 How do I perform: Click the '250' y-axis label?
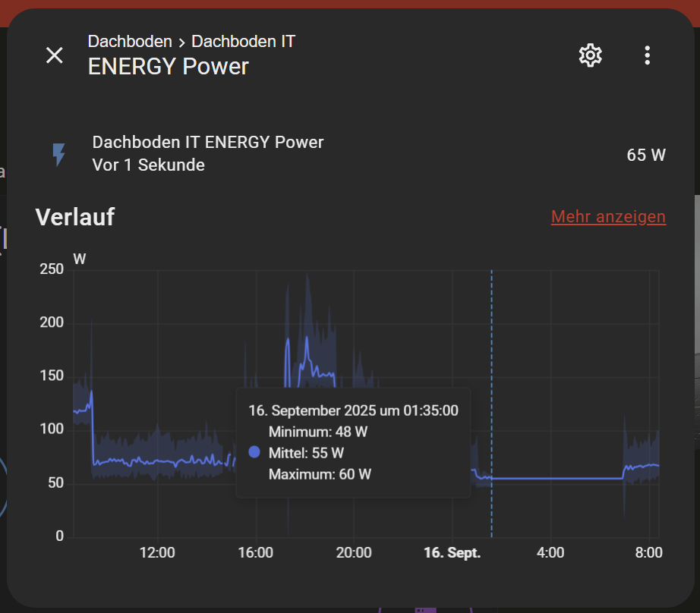(52, 269)
